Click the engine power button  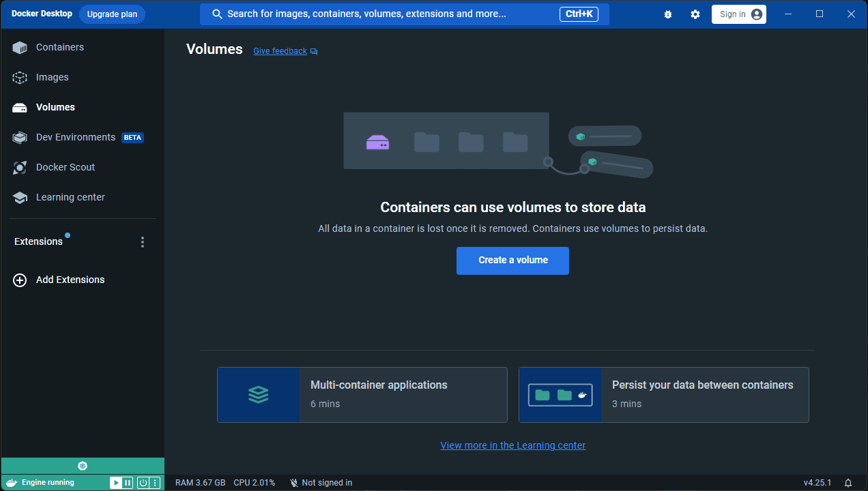tap(143, 483)
